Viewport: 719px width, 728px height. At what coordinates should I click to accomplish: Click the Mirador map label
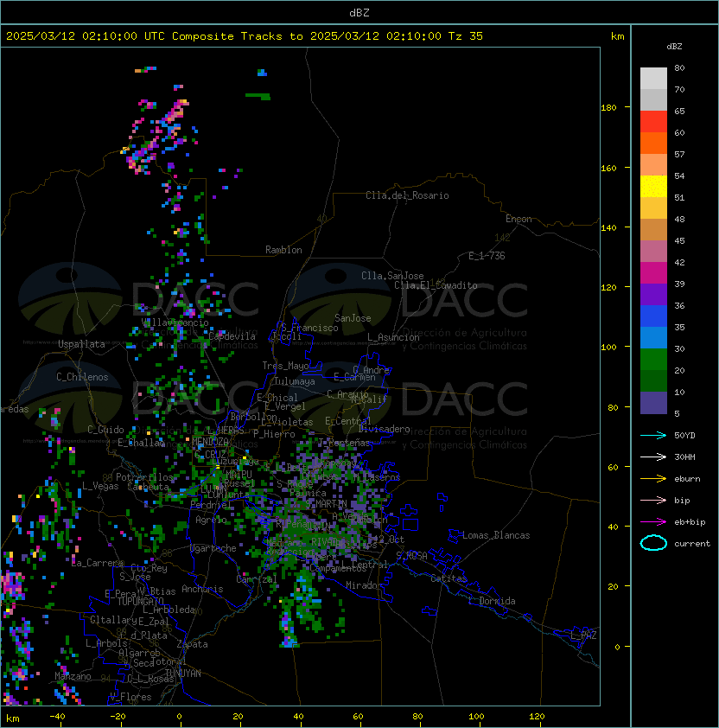click(x=365, y=585)
